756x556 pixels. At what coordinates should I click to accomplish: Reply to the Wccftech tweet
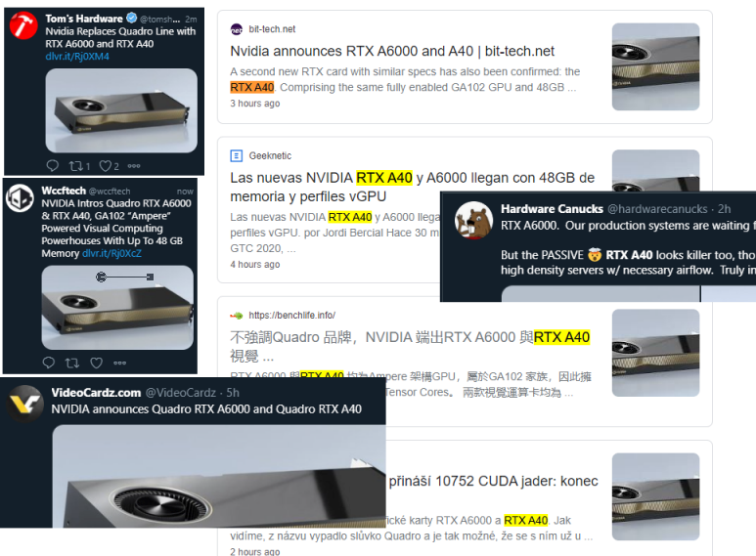pos(48,363)
